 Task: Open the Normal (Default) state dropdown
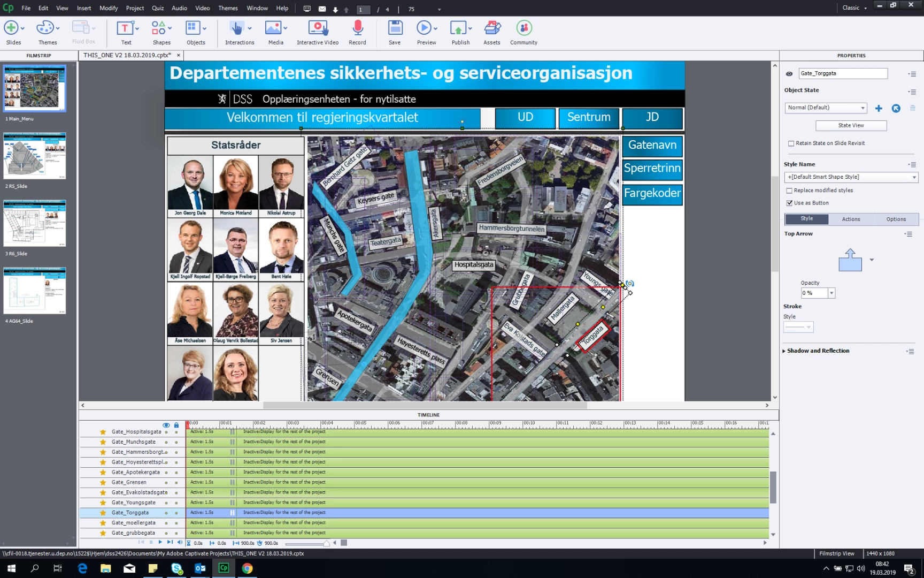pos(826,108)
